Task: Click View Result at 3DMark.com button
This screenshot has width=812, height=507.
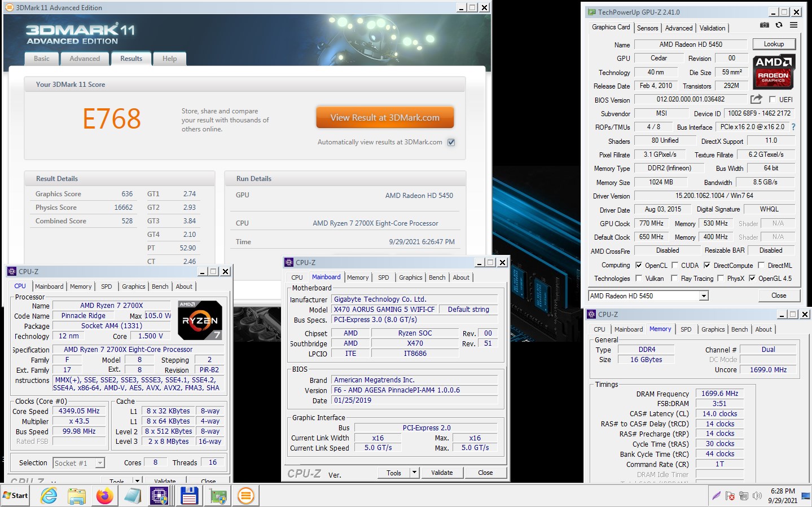Action: (385, 117)
